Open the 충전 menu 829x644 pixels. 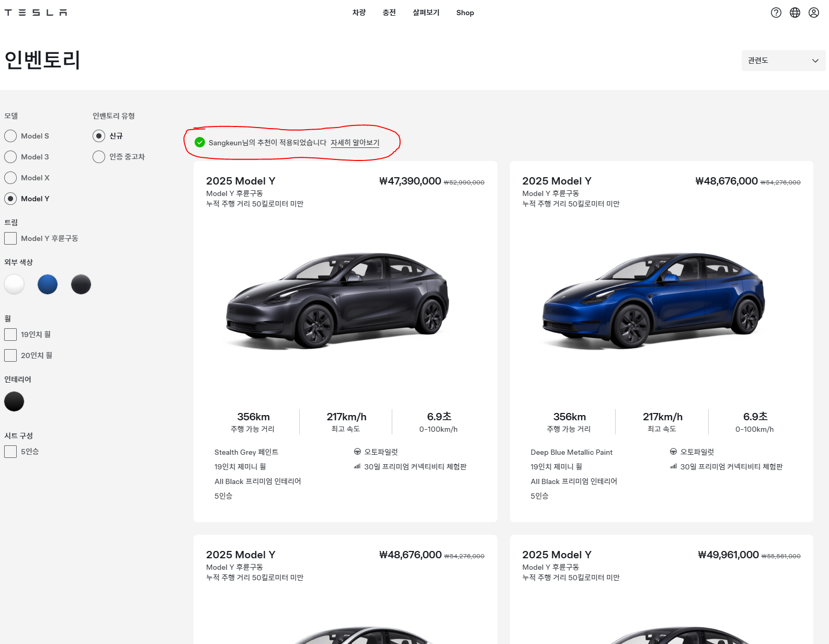coord(389,13)
